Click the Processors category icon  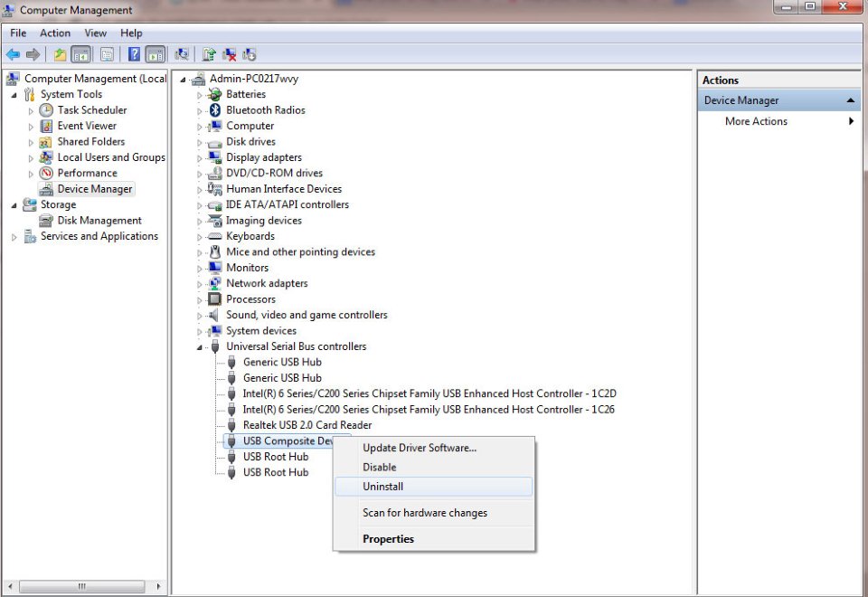pyautogui.click(x=215, y=299)
